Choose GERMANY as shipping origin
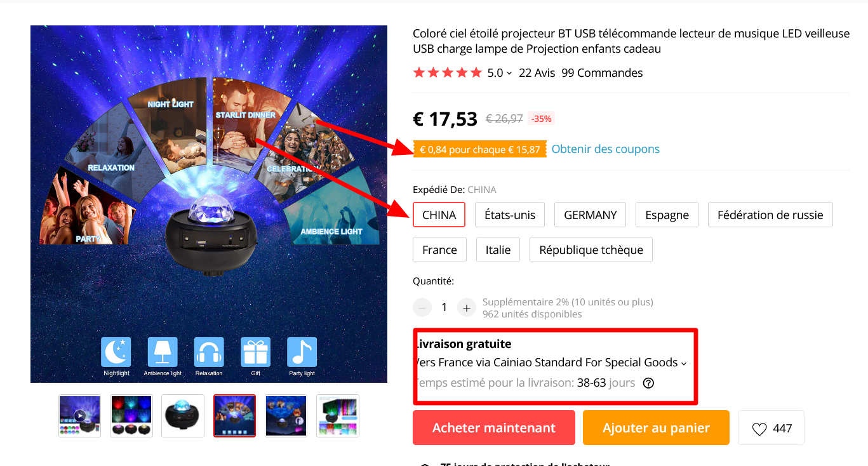 [591, 215]
